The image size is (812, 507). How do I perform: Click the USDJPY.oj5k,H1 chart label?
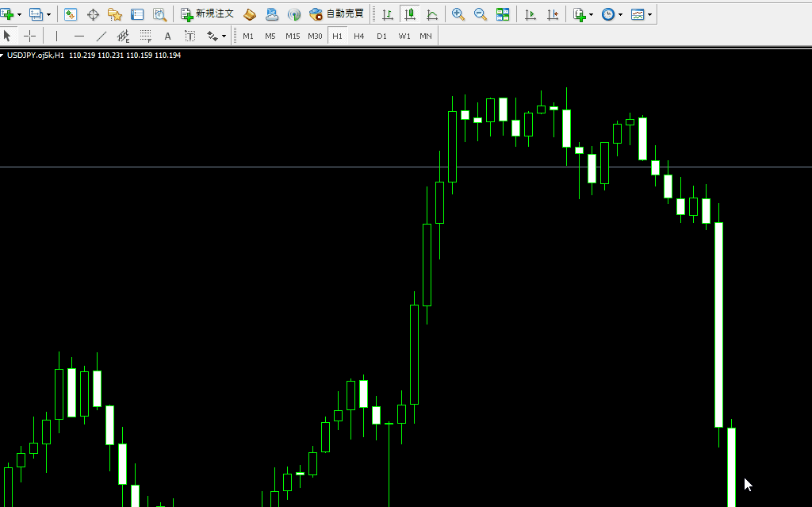coord(36,55)
